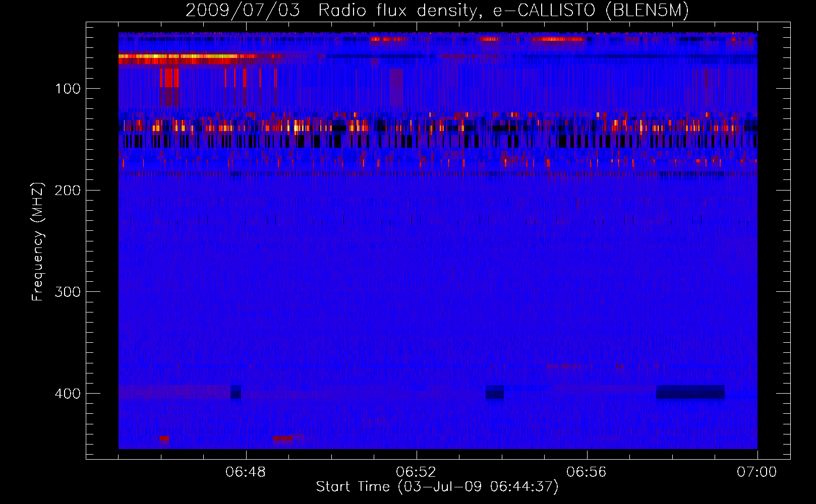Click the 06:52 time tick label
The image size is (816, 504).
pos(416,472)
